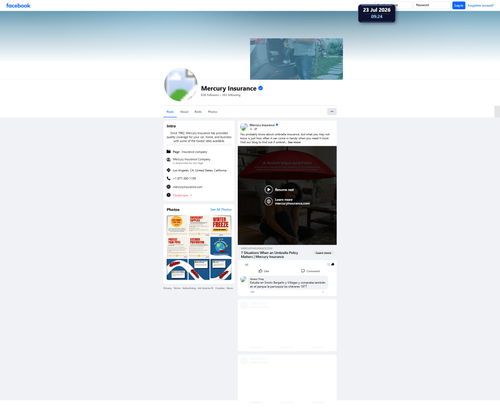Click the globe website icon
Viewport: 500px width, 411px height.
click(169, 187)
